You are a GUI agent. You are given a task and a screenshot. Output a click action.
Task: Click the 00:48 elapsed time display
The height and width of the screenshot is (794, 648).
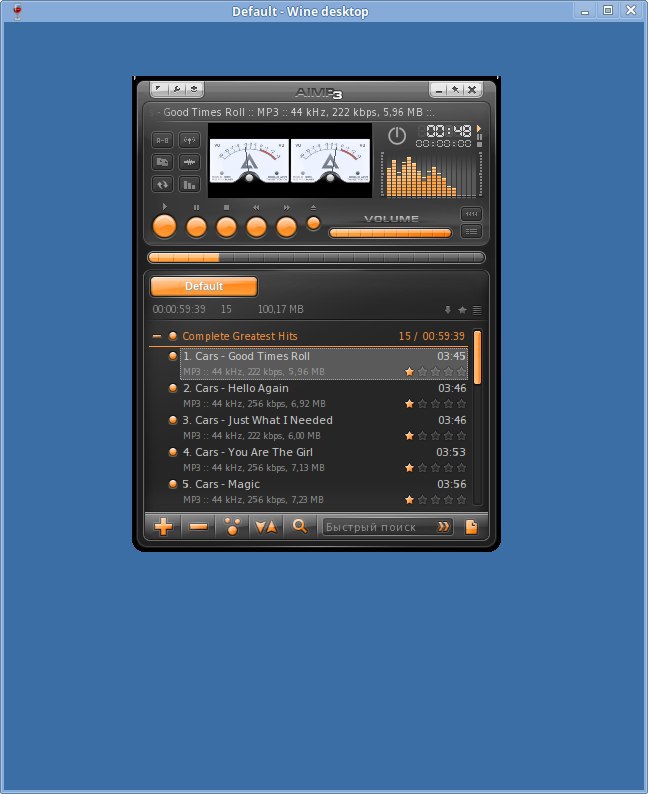449,131
